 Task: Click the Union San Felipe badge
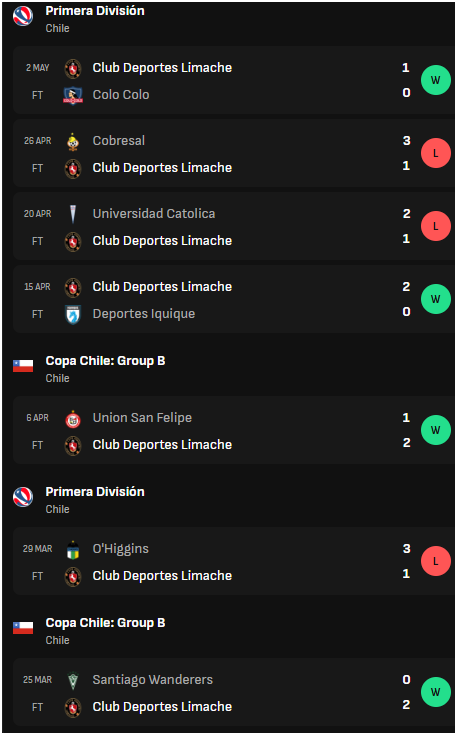(73, 419)
